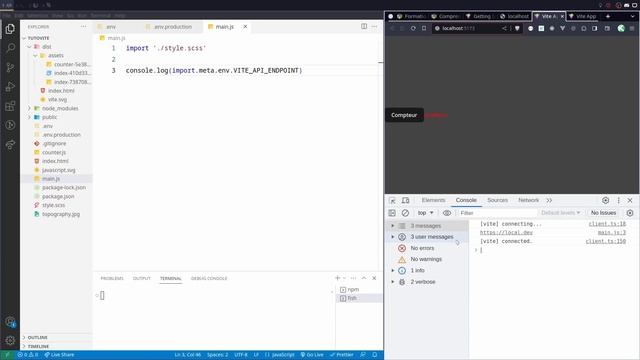This screenshot has height=360, width=640.
Task: Open the top context dropdown in console
Action: [425, 213]
